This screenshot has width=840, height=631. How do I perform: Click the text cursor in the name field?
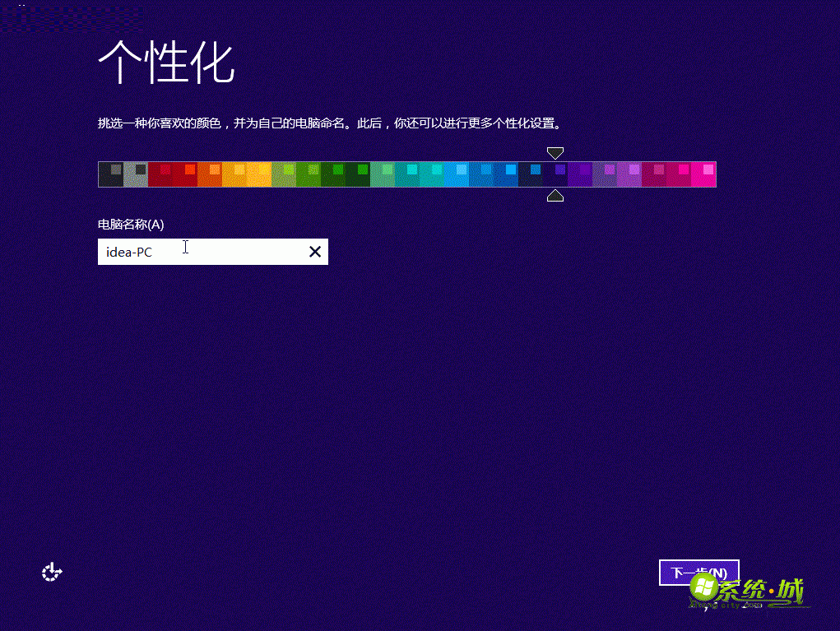(185, 247)
